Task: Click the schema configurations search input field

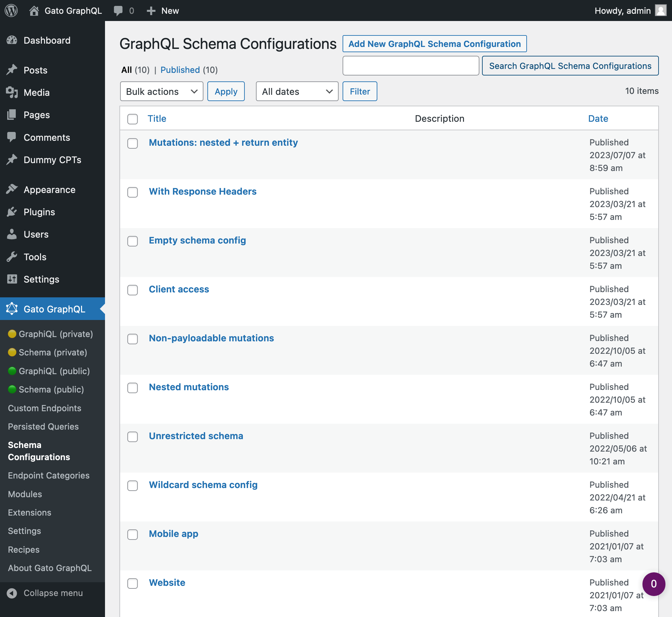Action: 410,66
